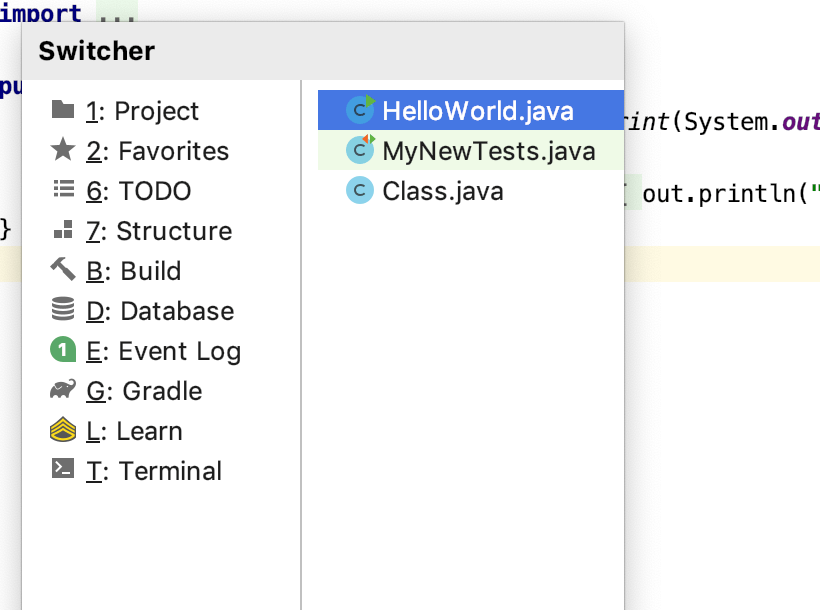840x610 pixels.
Task: Click the Project folder icon
Action: (63, 110)
